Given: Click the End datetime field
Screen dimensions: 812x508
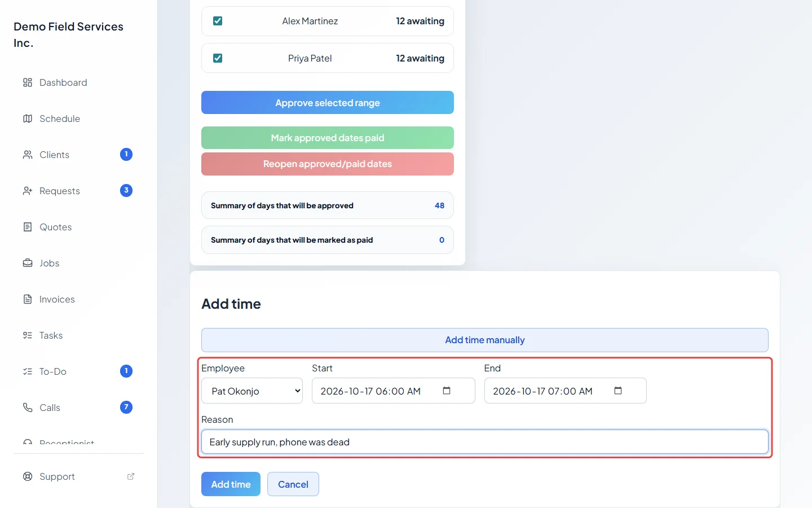Looking at the screenshot, I should [x=566, y=391].
